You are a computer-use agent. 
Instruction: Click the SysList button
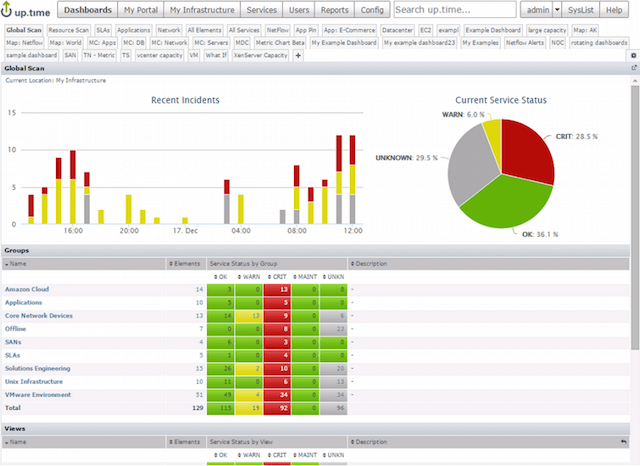pos(580,10)
